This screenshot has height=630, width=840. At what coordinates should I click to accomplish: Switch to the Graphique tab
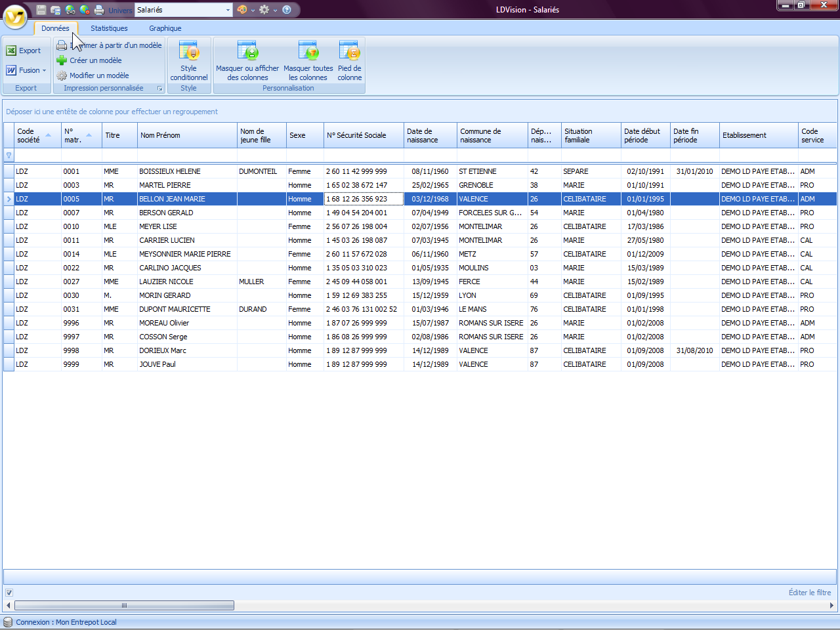[165, 28]
